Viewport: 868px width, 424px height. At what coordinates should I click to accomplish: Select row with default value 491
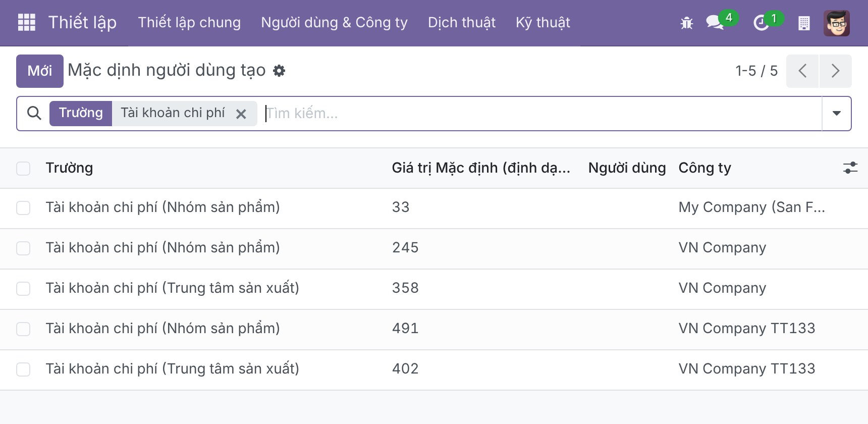pos(23,329)
